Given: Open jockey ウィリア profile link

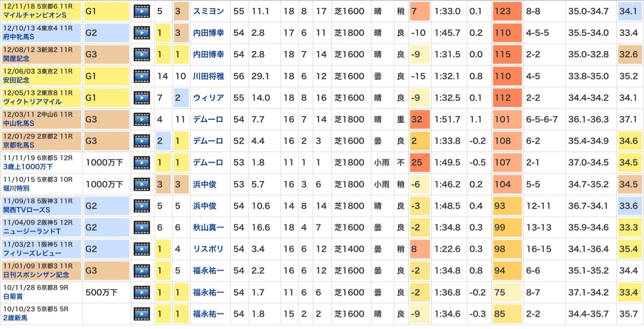Looking at the screenshot, I should tap(208, 98).
